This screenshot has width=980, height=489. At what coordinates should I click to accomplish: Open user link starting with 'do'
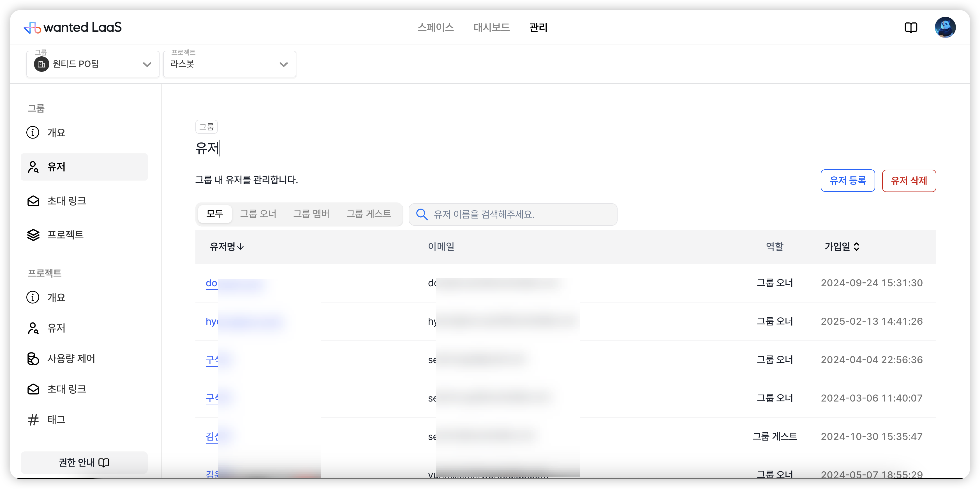[x=212, y=283]
